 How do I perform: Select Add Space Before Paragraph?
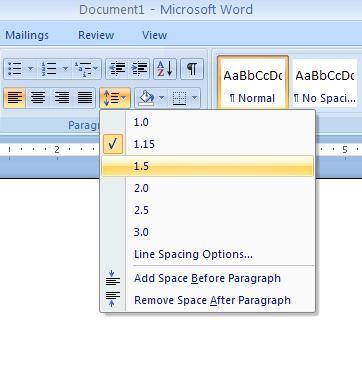tap(207, 278)
